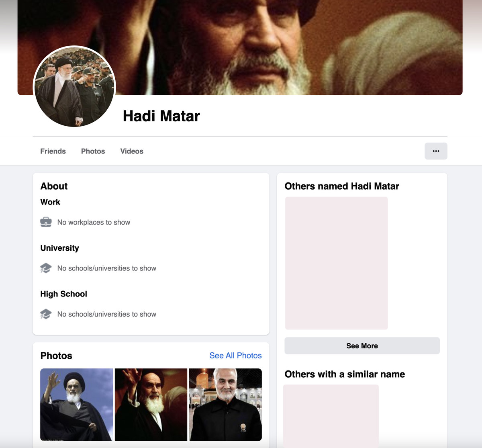
Task: Open the three-dot more options menu
Action: pos(436,151)
